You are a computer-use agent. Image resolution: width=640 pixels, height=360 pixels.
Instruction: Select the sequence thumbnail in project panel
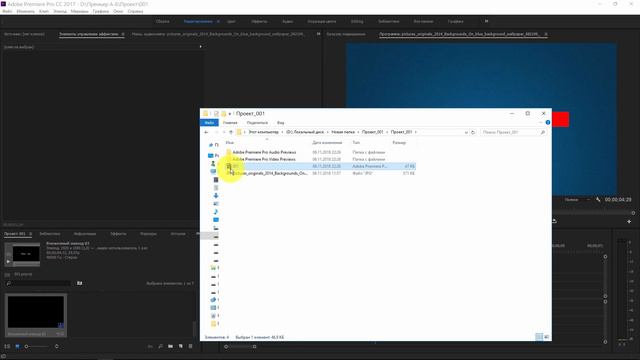pos(36,312)
